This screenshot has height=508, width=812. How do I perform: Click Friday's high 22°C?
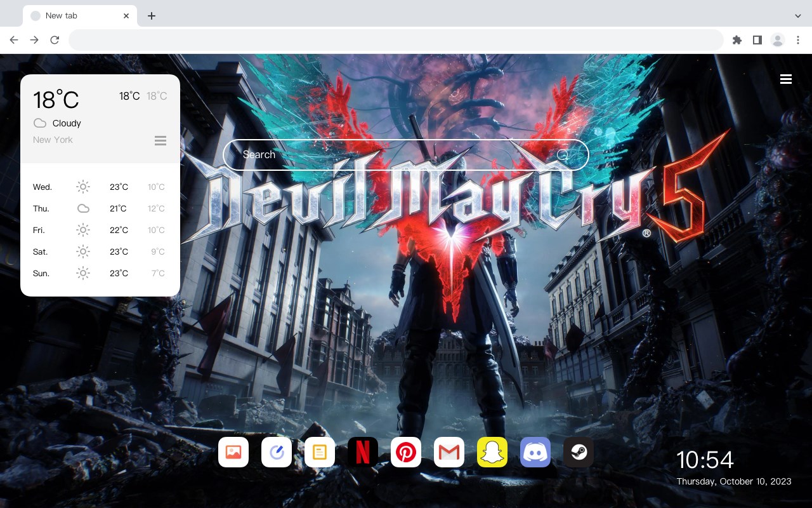click(x=119, y=230)
